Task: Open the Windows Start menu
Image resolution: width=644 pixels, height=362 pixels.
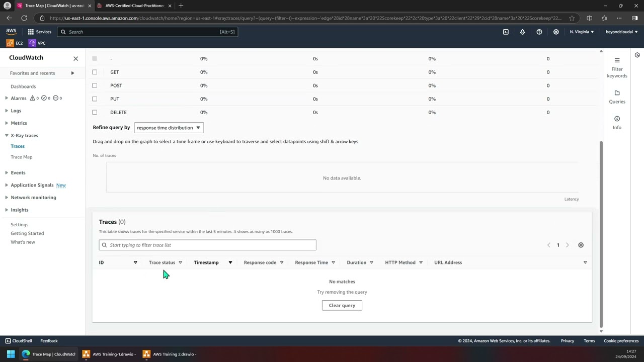Action: pos(11,354)
